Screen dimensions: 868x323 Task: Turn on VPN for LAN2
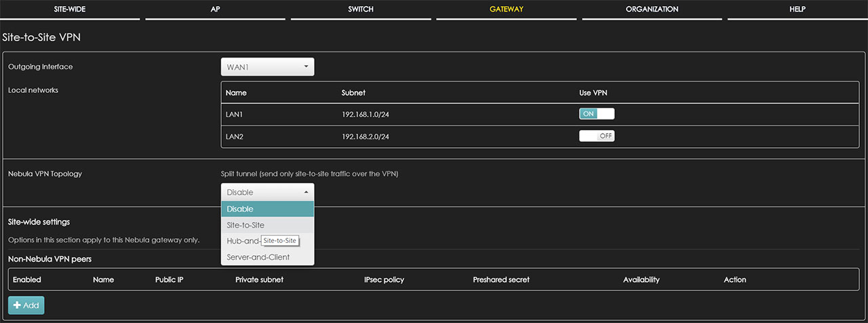[x=597, y=136]
